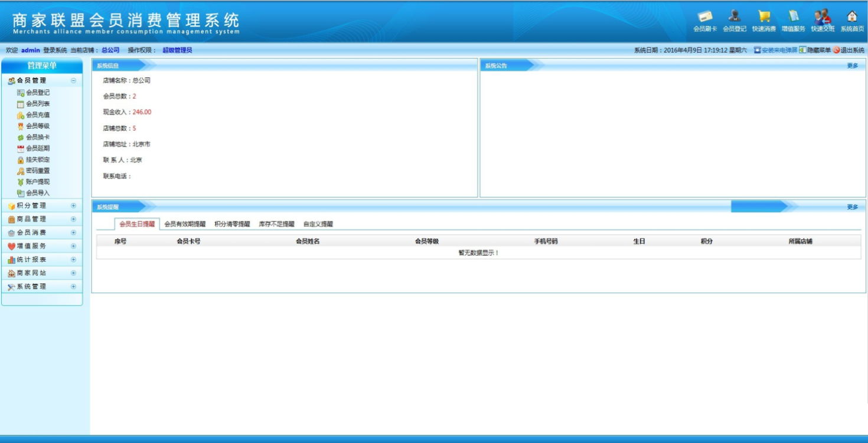The image size is (868, 443).
Task: Click the 总公司 current store link
Action: [x=110, y=50]
